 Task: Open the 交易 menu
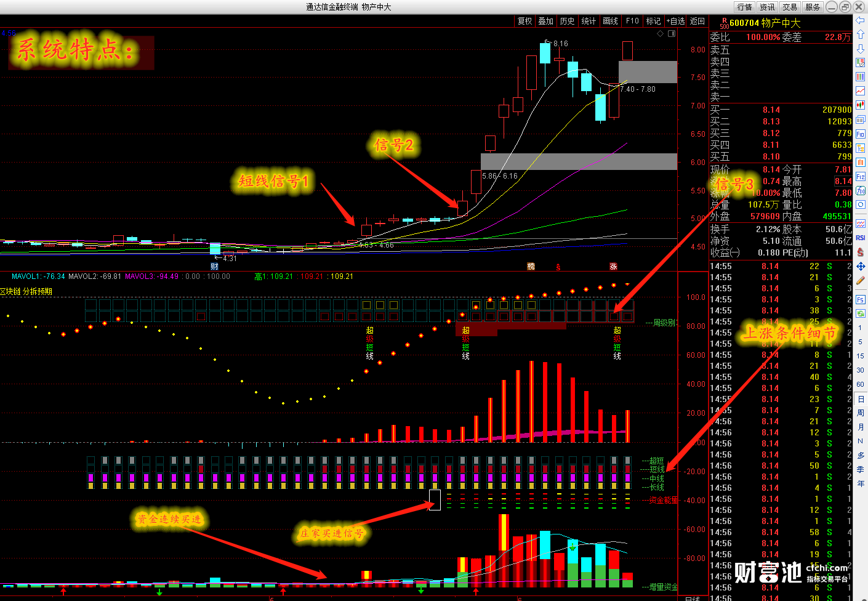coord(790,7)
